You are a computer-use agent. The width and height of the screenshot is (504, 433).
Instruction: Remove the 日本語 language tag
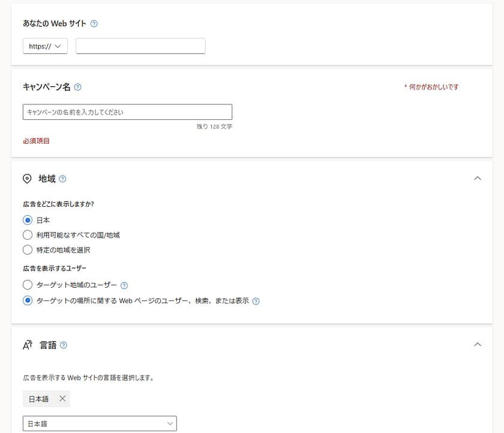(x=62, y=399)
